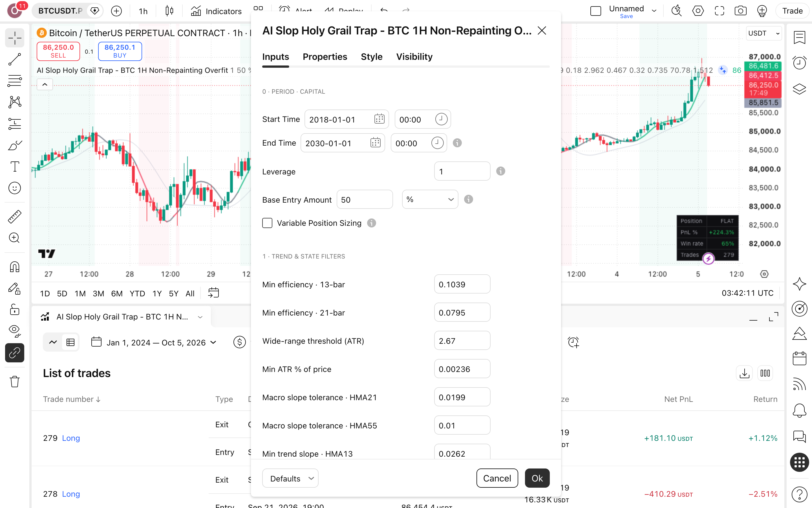The image size is (812, 508).
Task: Click the Cancel button
Action: [x=497, y=478]
